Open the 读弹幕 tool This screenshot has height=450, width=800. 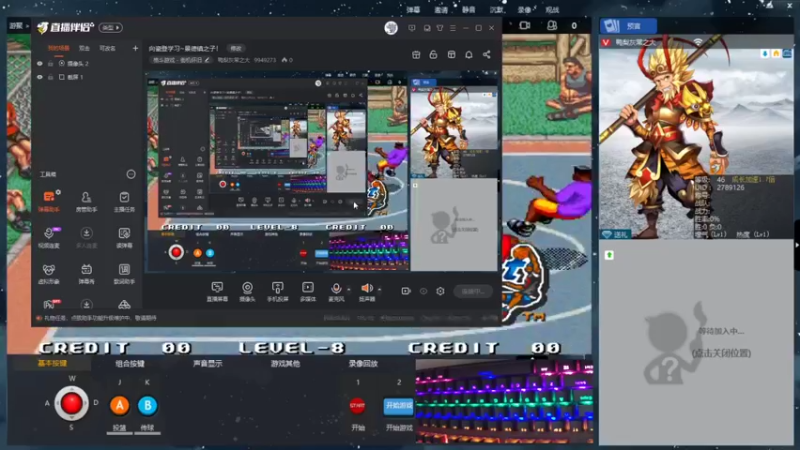coord(124,237)
